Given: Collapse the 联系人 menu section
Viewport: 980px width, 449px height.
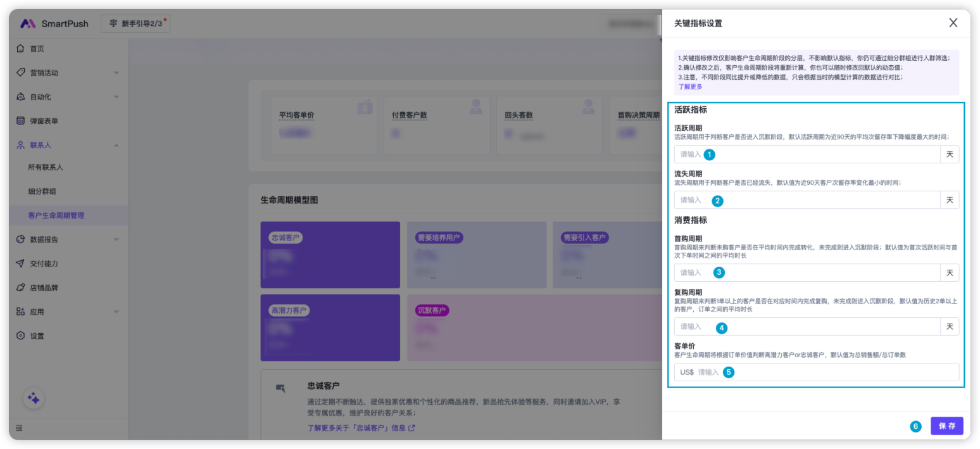Looking at the screenshot, I should [x=116, y=145].
